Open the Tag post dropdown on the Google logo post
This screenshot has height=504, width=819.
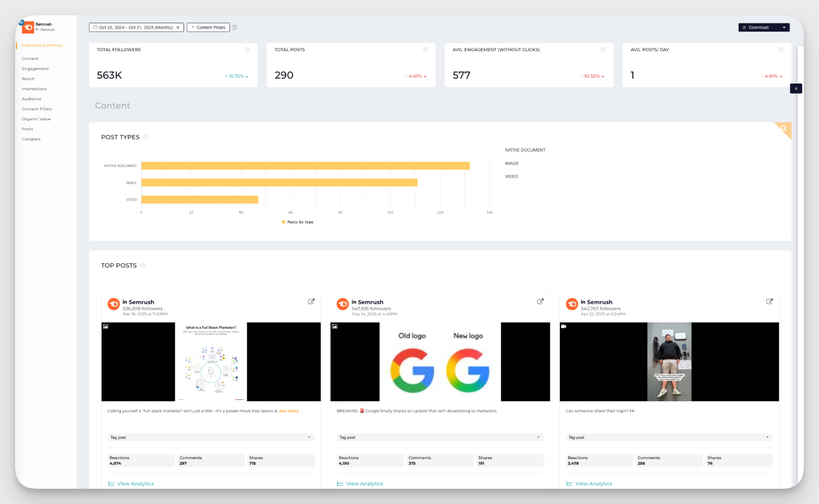point(440,437)
